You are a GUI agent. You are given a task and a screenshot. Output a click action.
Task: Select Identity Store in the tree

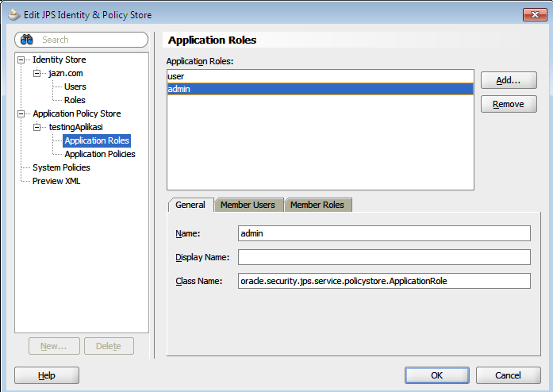(60, 60)
